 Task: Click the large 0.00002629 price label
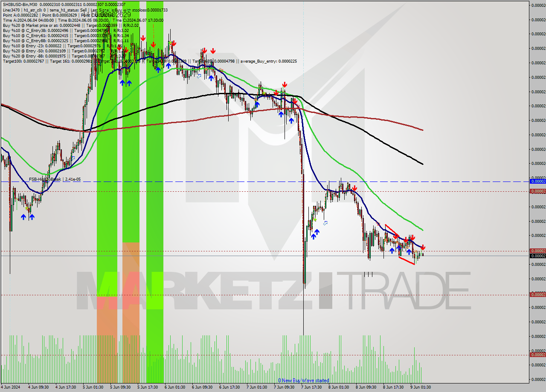107,15
